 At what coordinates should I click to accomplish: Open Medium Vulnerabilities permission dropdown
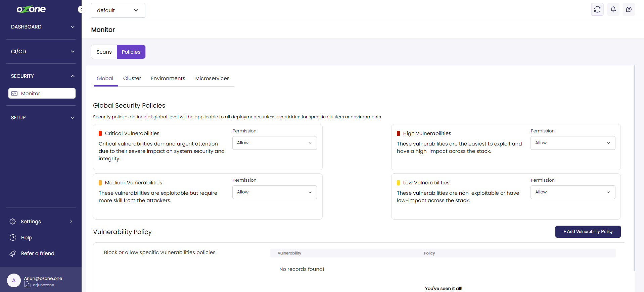coord(274,192)
